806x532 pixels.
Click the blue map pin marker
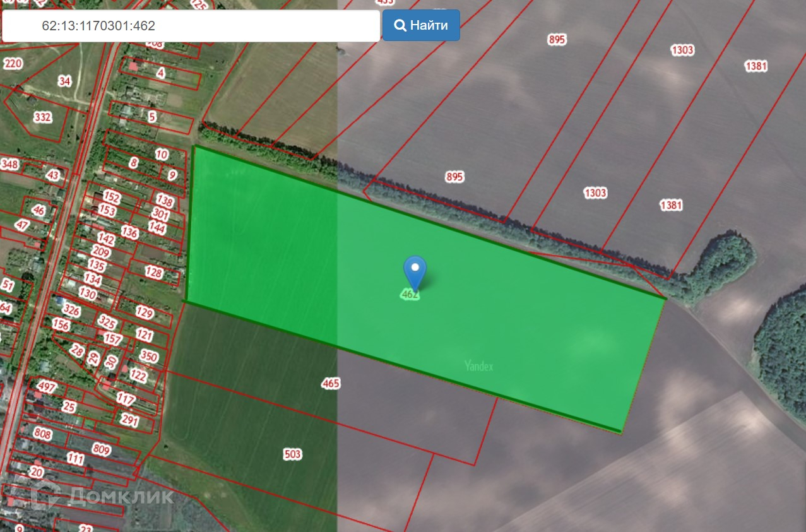(415, 274)
